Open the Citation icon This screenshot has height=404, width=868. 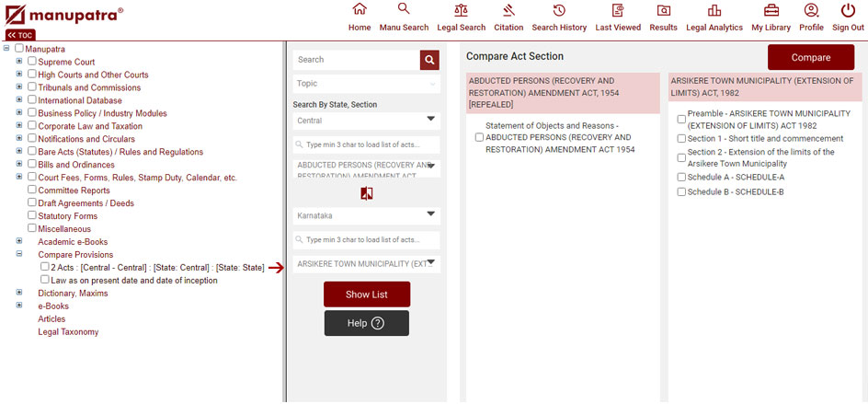tap(508, 10)
